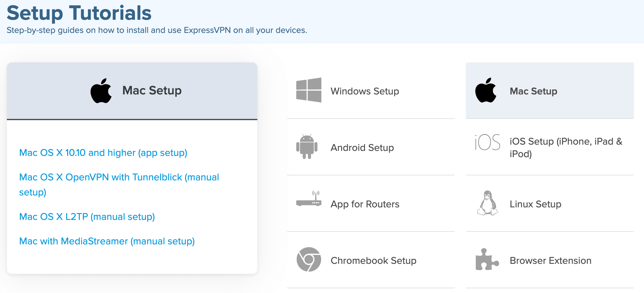This screenshot has height=293, width=644.
Task: Open OpenVPN with Tunnelblick manual setup link
Action: click(x=119, y=184)
